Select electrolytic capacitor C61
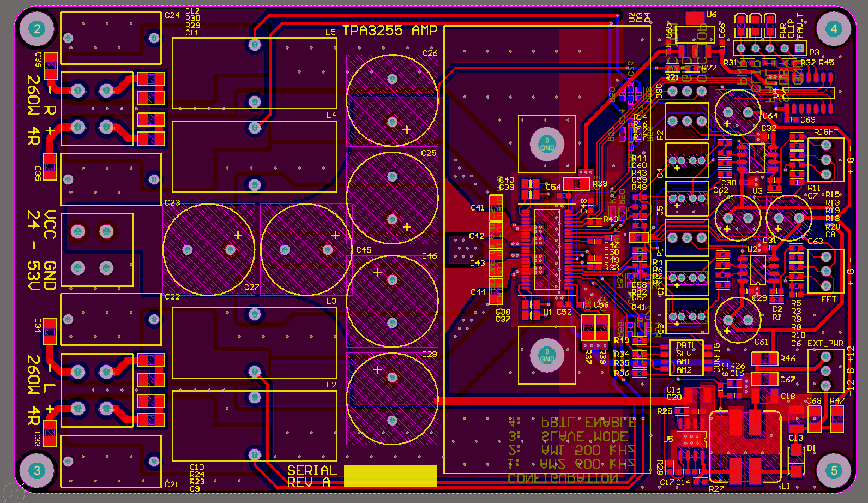Screen dimensions: 868x503 [738, 320]
